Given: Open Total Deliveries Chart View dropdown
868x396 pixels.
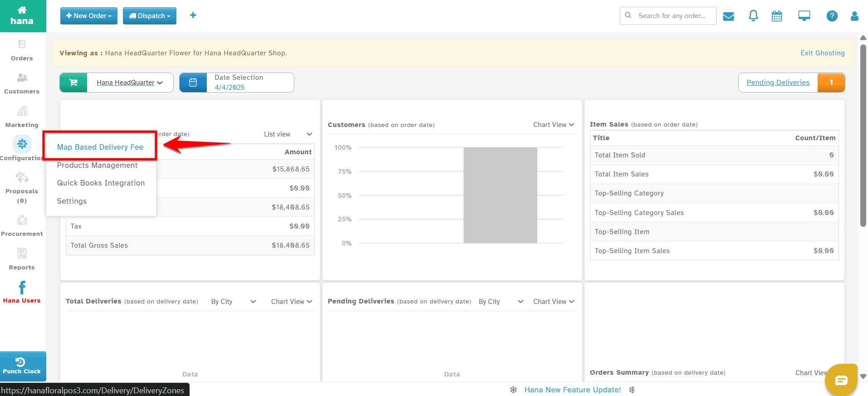Looking at the screenshot, I should 292,302.
